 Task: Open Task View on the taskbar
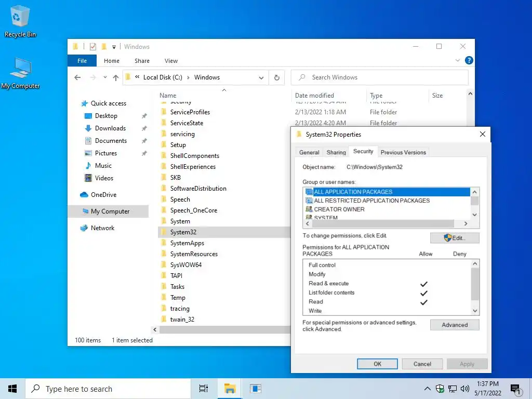204,389
